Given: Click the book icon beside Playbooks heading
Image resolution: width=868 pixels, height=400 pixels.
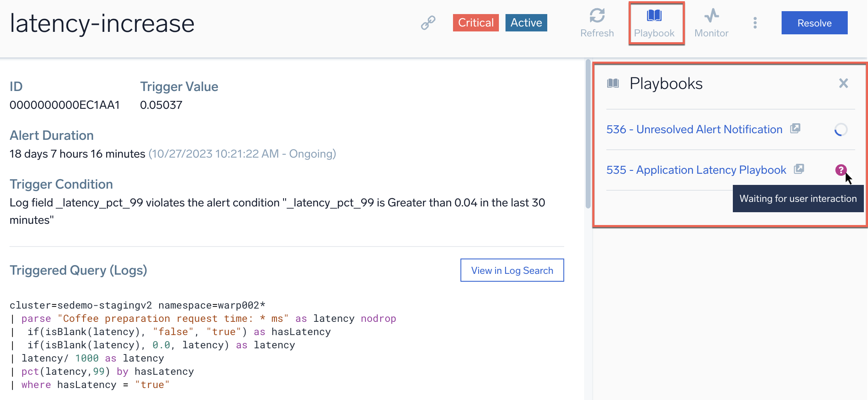Looking at the screenshot, I should point(613,84).
